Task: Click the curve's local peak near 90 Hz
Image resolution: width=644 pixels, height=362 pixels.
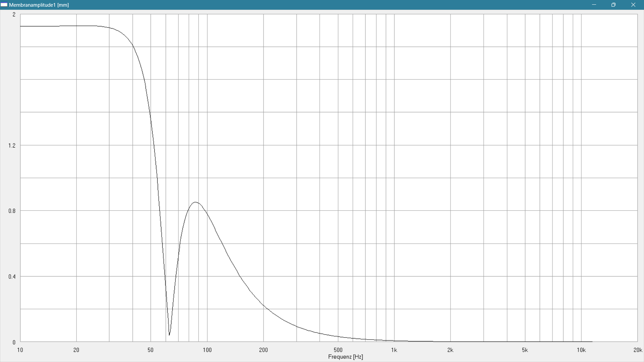Action: pos(196,202)
